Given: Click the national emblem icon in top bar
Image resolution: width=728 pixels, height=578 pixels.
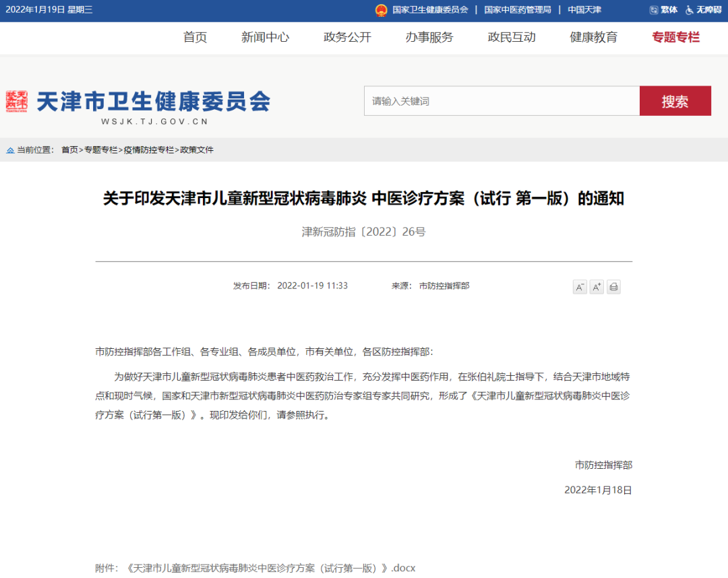Looking at the screenshot, I should (x=382, y=10).
